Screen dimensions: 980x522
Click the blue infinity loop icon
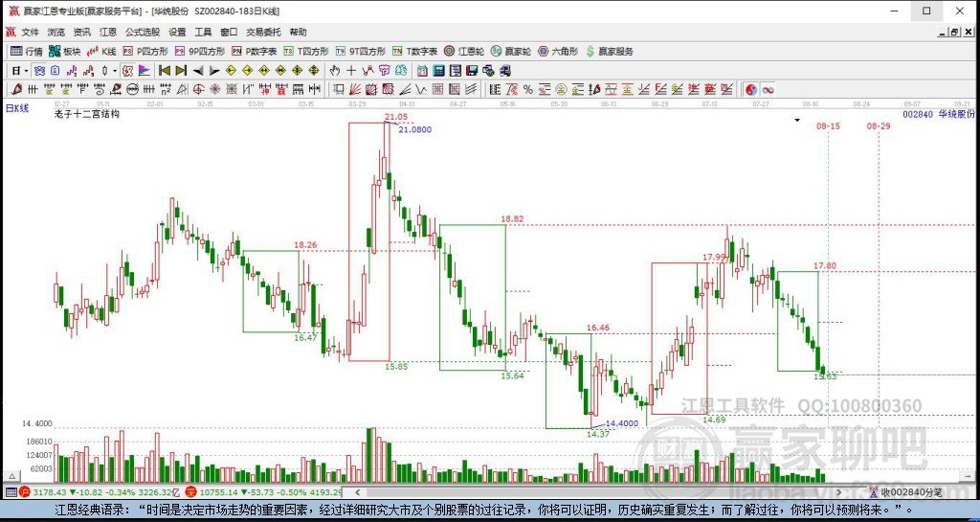coord(768,89)
